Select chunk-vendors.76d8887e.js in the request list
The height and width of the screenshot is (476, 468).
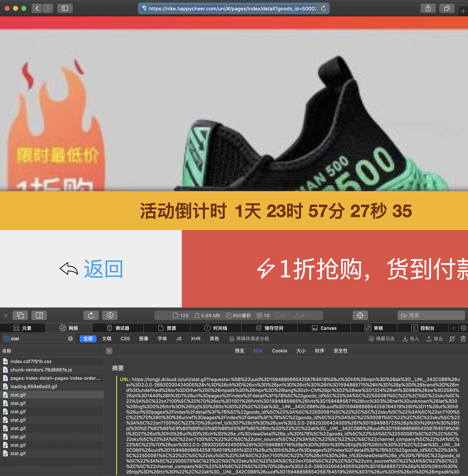52,370
